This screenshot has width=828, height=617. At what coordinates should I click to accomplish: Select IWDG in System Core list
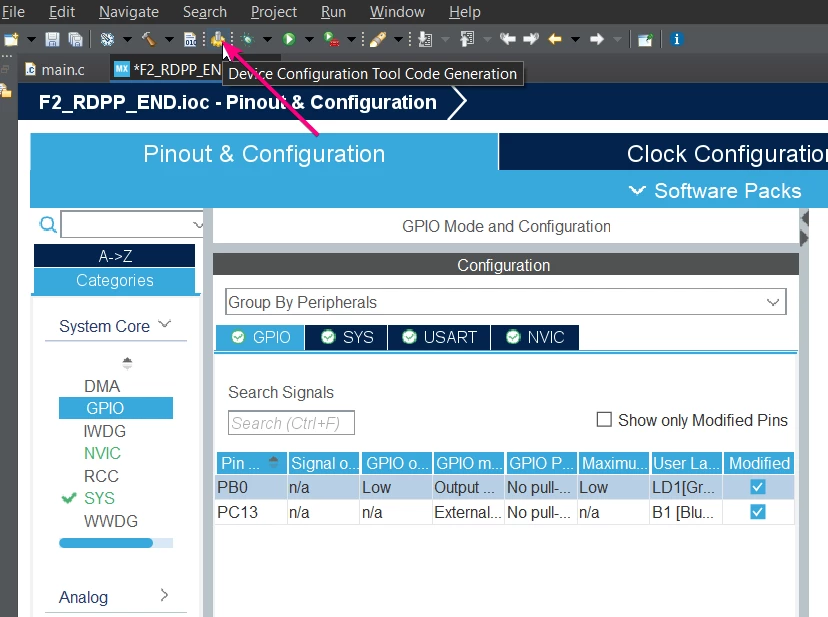click(105, 431)
